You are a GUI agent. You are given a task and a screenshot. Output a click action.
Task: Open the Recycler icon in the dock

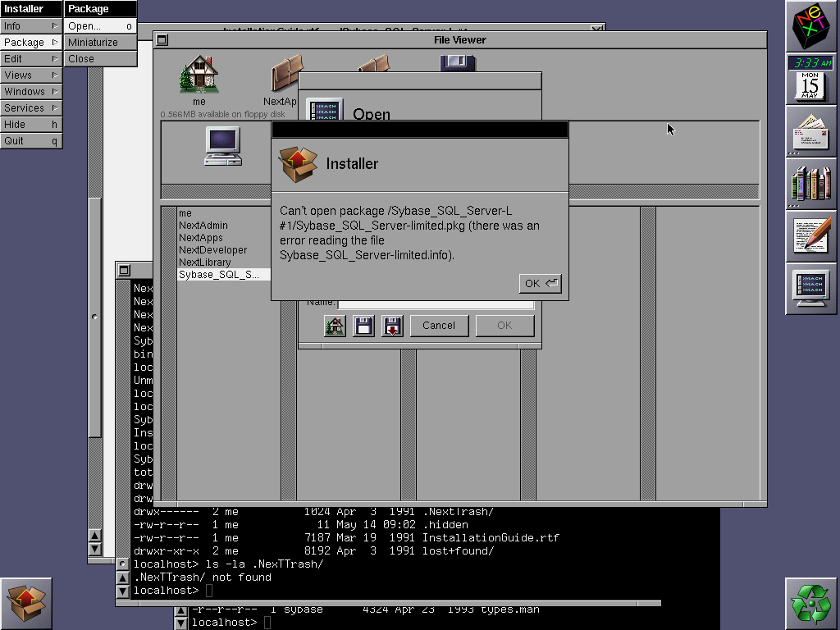coord(811,603)
